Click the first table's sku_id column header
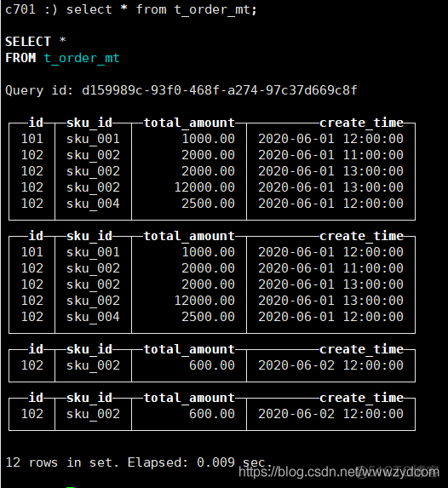The width and height of the screenshot is (448, 488). tap(89, 123)
